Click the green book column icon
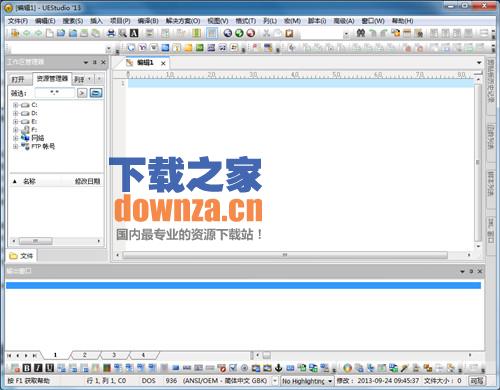Screen dimensions: 500x390 click(x=197, y=33)
